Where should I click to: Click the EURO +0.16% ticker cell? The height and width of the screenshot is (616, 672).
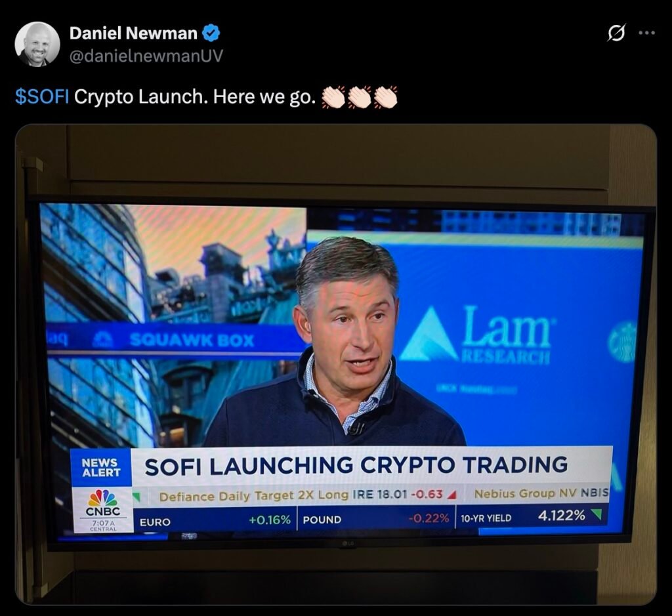click(215, 520)
